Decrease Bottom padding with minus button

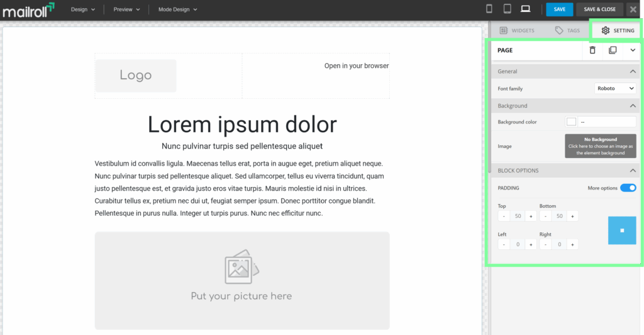[545, 216]
